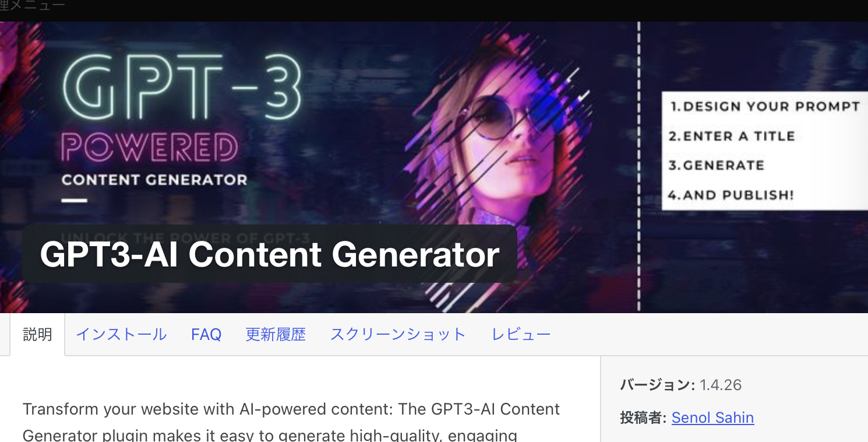Click the version number 1.4.26

point(721,385)
